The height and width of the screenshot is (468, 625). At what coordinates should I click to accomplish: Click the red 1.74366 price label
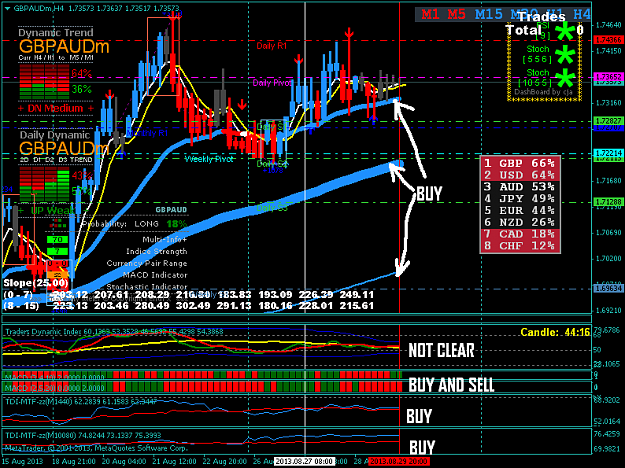609,40
